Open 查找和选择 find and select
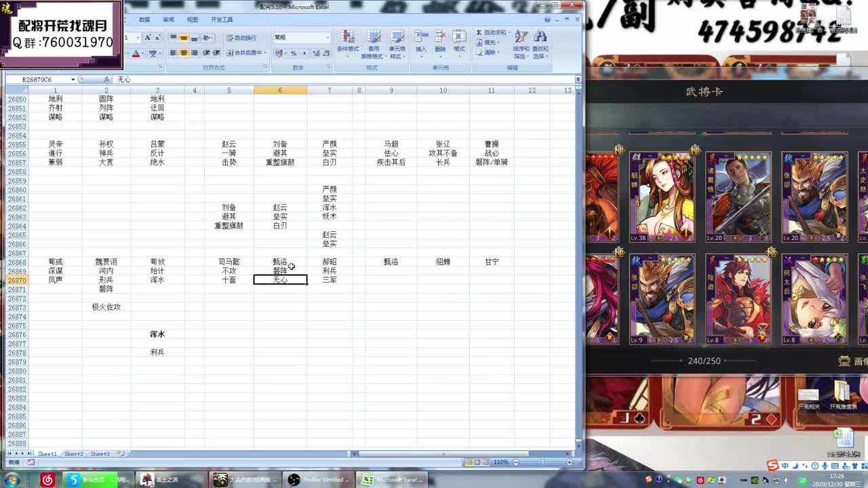 [x=540, y=45]
